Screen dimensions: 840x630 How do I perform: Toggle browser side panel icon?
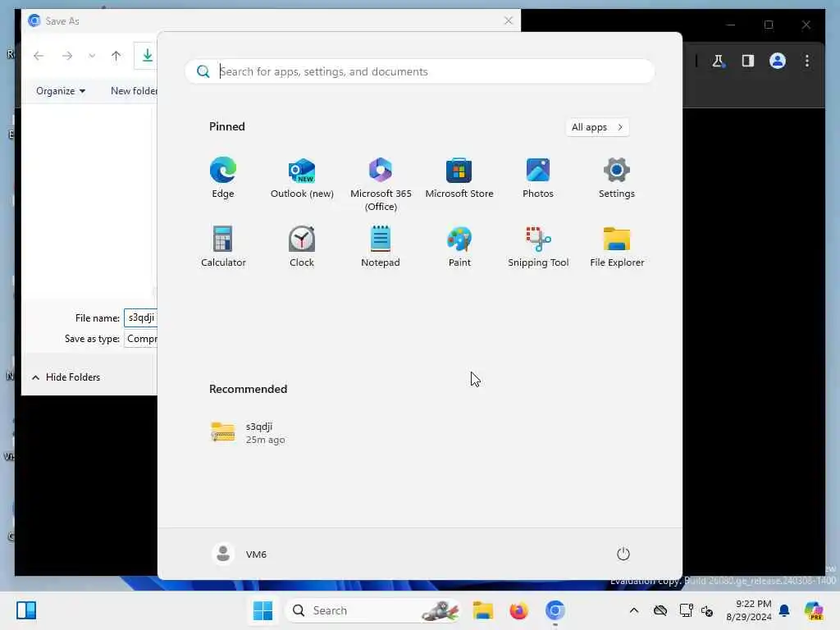pos(748,61)
